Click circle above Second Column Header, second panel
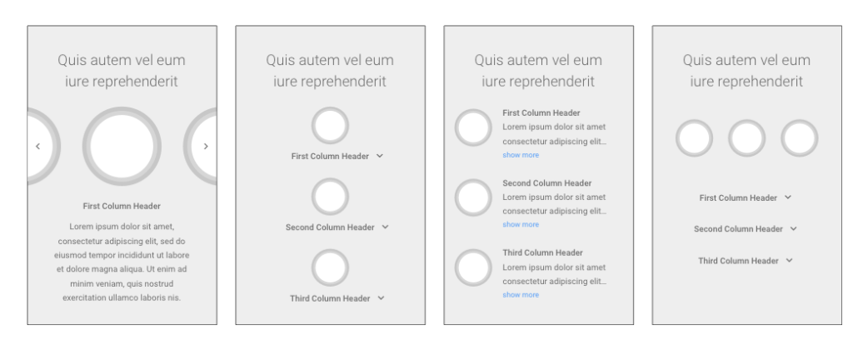 click(330, 197)
